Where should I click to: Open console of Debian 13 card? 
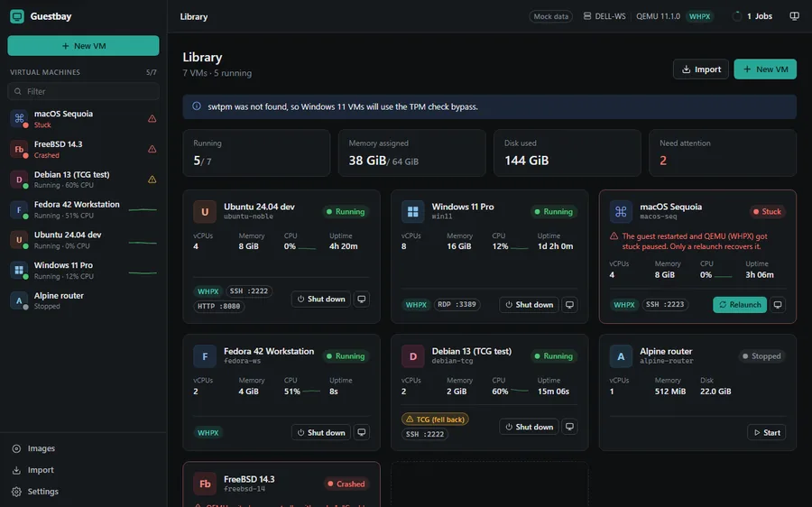click(x=569, y=427)
